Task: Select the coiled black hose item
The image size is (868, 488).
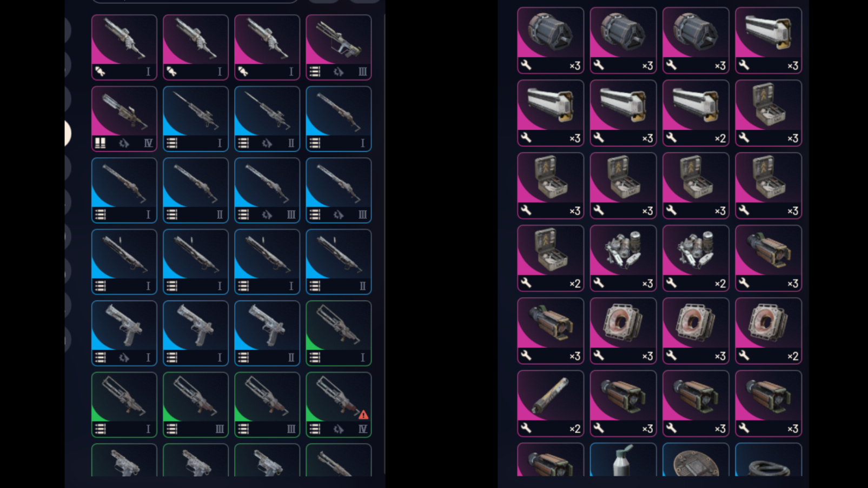Action: point(768,459)
